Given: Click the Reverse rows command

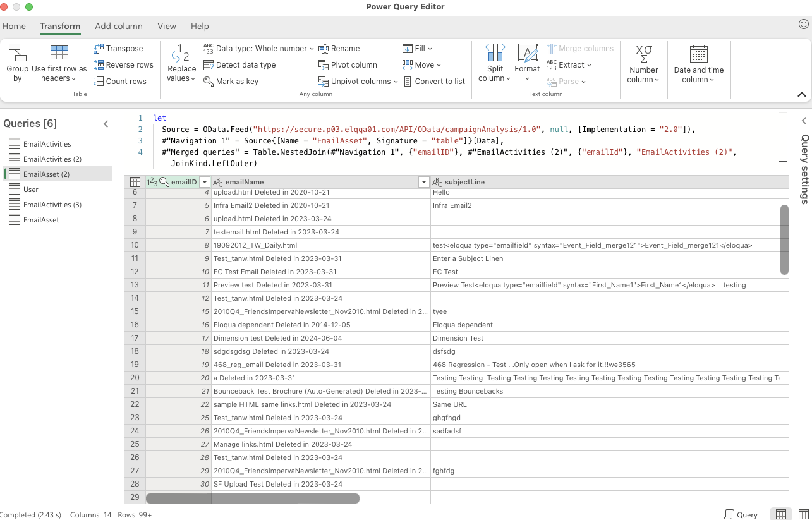Looking at the screenshot, I should pos(123,65).
